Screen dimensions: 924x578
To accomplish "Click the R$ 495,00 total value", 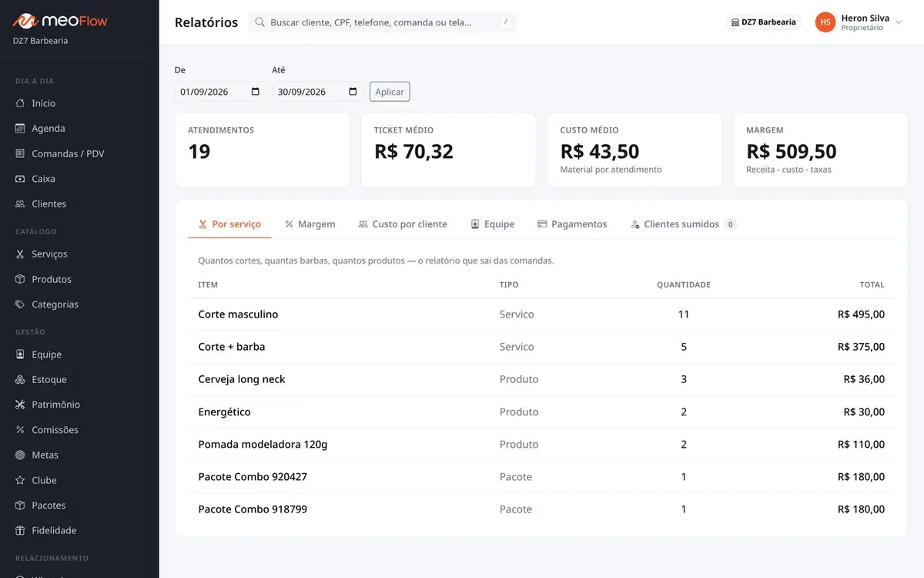I will click(861, 314).
